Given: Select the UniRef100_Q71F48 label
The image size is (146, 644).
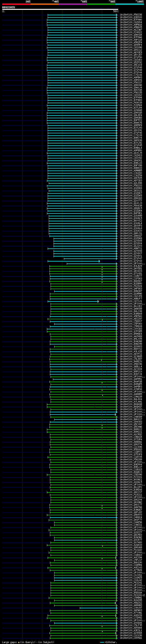Looking at the screenshot, I should click(131, 67).
